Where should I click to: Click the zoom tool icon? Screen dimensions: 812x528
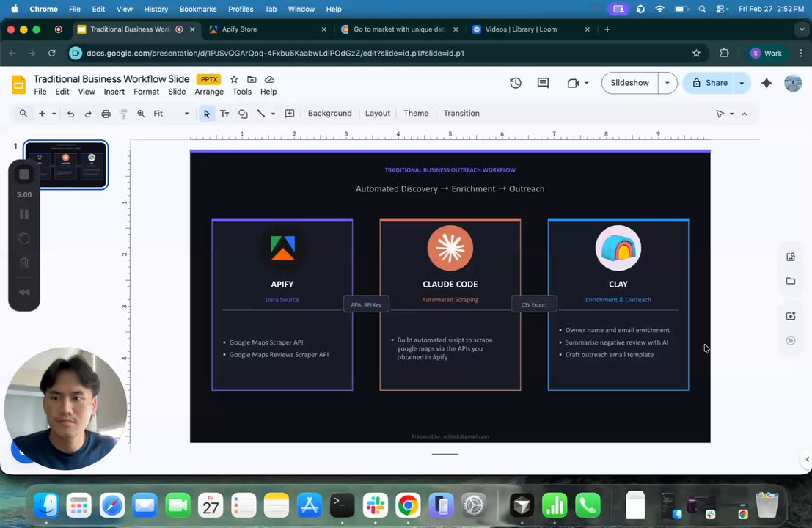tap(141, 114)
